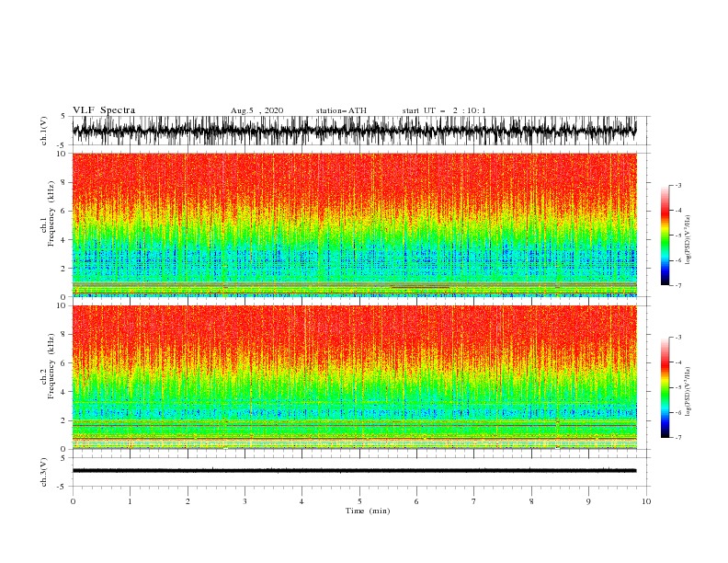This screenshot has height=563, width=728.
Task: Click ch.1 frequency tick label "6"
Action: click(63, 211)
